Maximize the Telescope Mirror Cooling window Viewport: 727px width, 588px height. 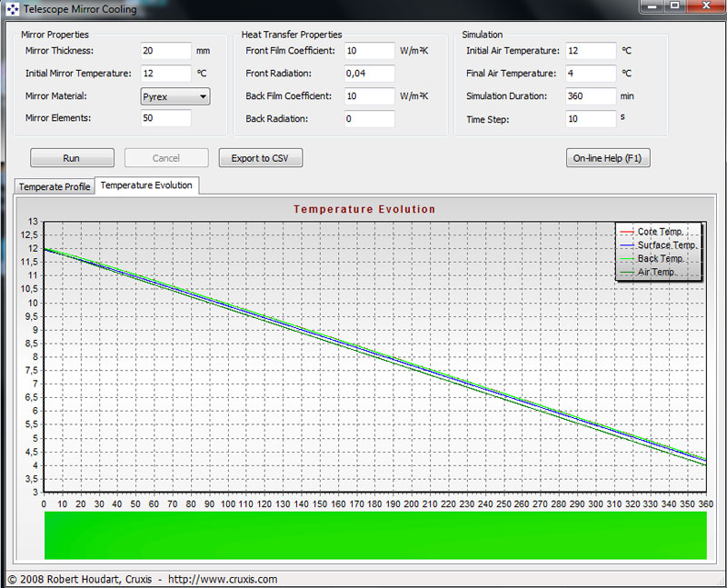pos(675,6)
